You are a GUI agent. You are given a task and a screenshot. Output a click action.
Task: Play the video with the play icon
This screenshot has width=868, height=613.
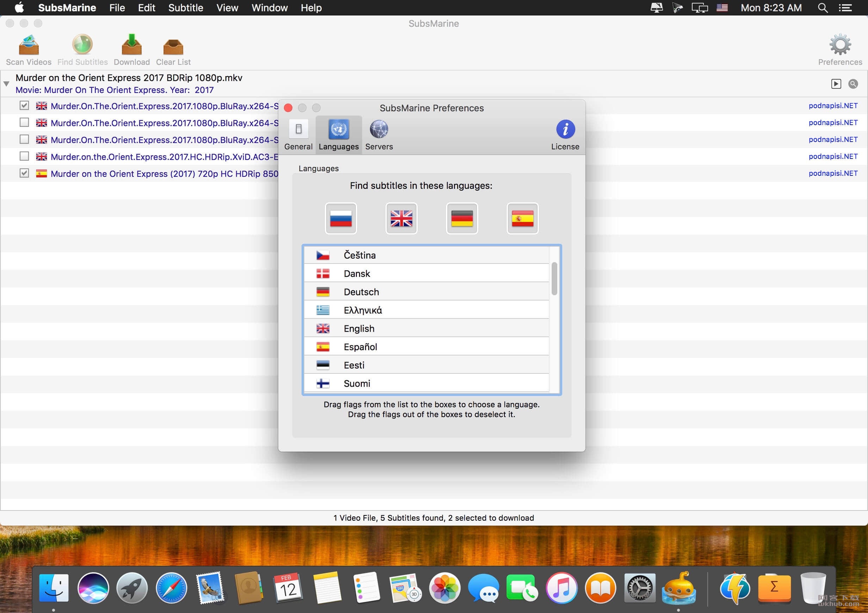click(x=836, y=83)
